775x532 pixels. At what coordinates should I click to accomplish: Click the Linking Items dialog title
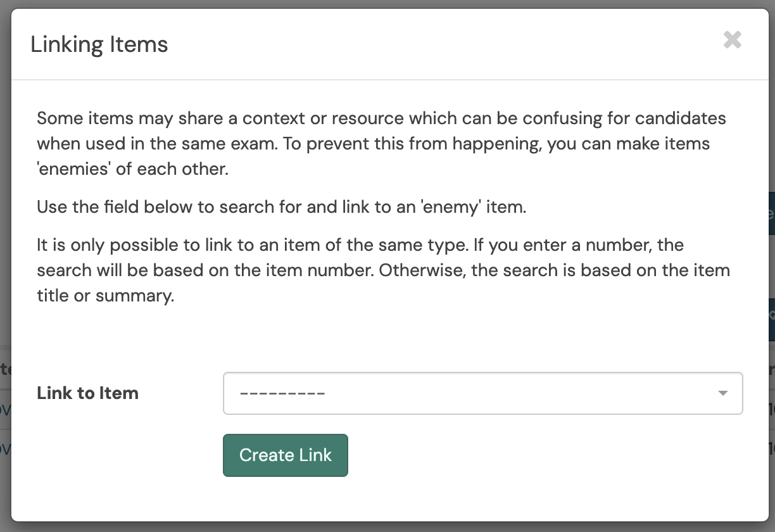pos(99,44)
